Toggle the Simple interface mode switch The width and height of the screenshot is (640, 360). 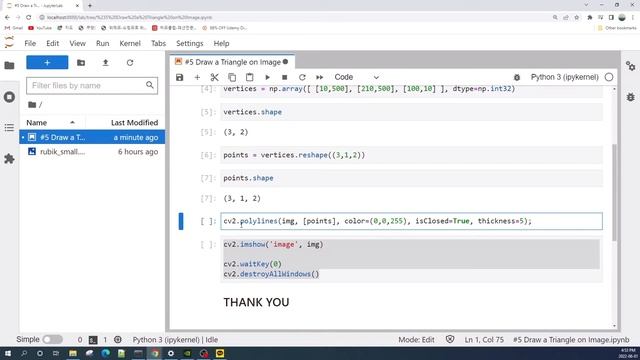53,339
